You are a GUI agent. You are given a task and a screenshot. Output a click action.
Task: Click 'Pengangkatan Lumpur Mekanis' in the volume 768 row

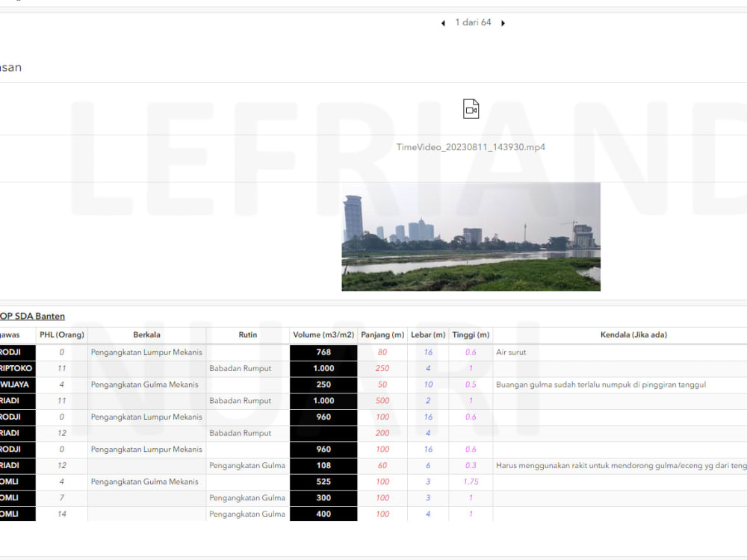pos(146,352)
